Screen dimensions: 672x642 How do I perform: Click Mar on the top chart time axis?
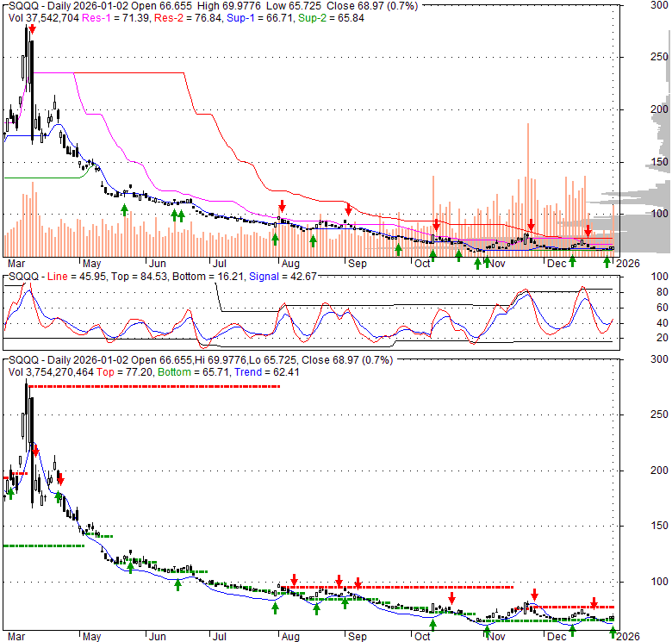[16, 264]
